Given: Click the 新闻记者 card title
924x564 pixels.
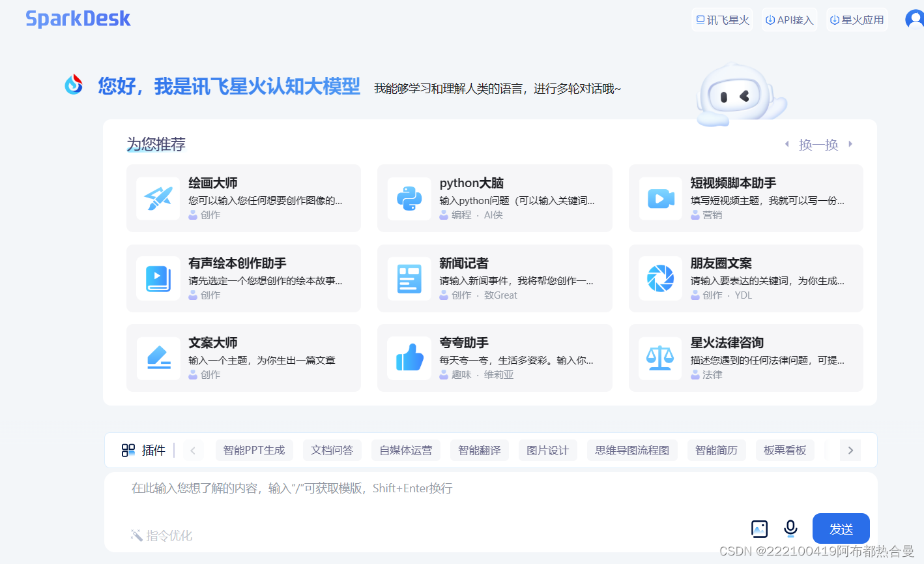Looking at the screenshot, I should [x=464, y=263].
